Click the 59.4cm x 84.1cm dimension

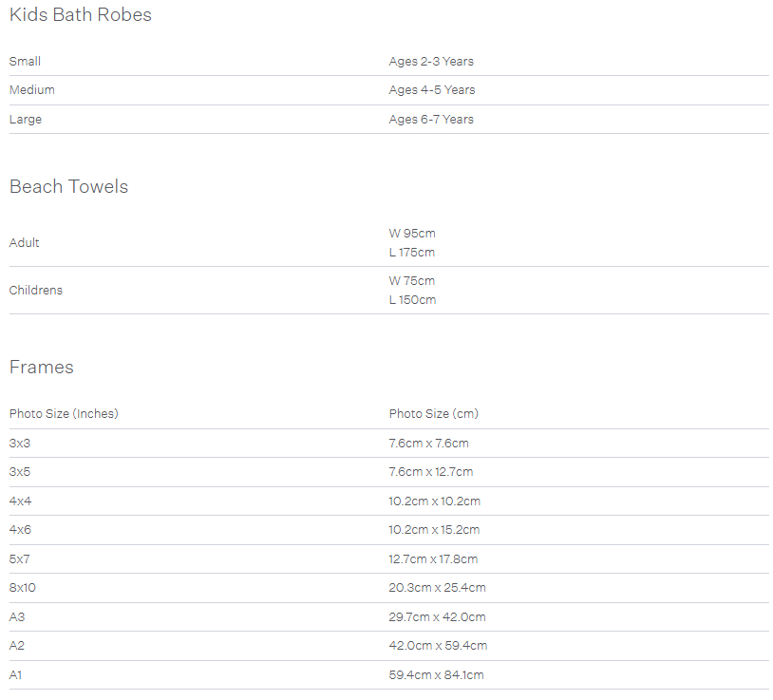pos(436,675)
